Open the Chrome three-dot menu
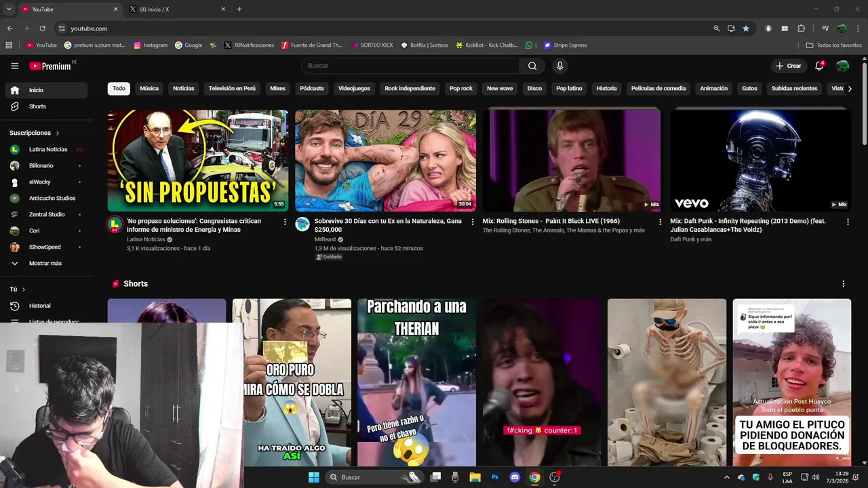The width and height of the screenshot is (868, 488). point(857,28)
